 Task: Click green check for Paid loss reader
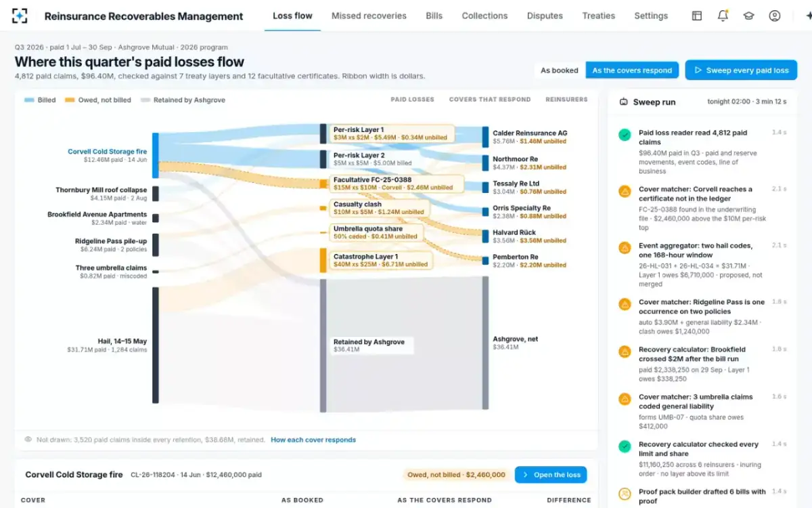(x=625, y=135)
